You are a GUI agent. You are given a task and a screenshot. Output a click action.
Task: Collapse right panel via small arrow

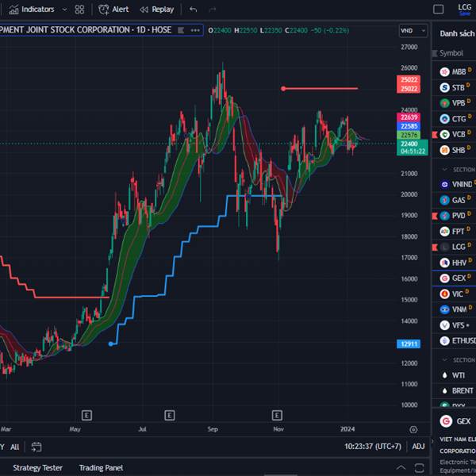coord(433,441)
